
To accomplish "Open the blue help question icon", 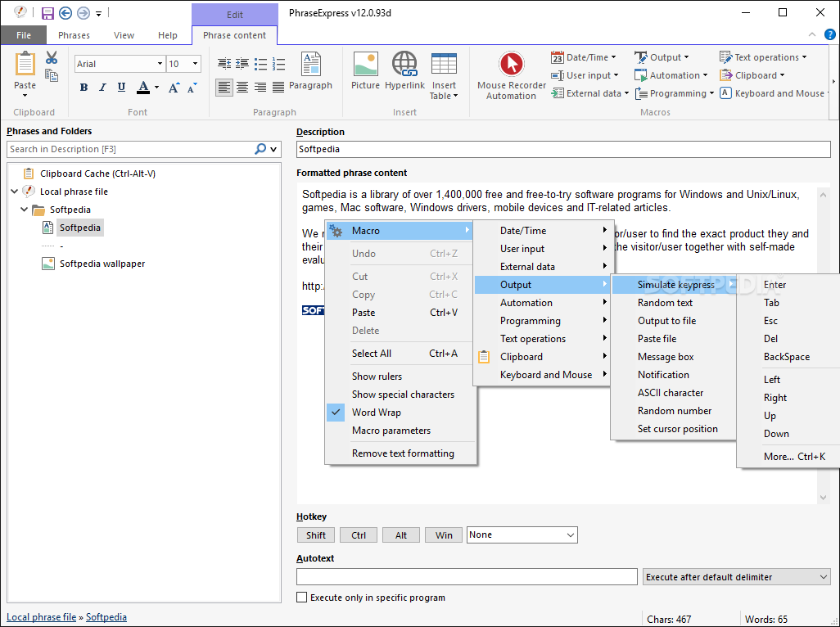I will 829,35.
